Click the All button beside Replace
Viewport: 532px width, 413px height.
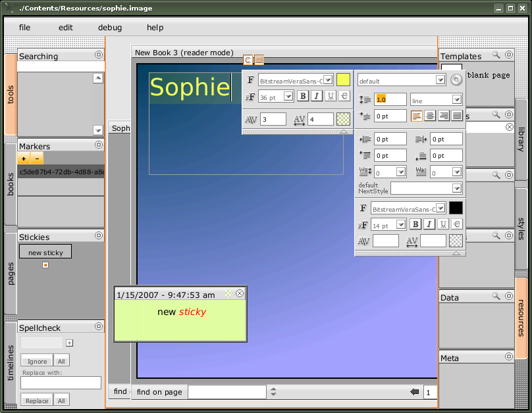tap(61, 400)
